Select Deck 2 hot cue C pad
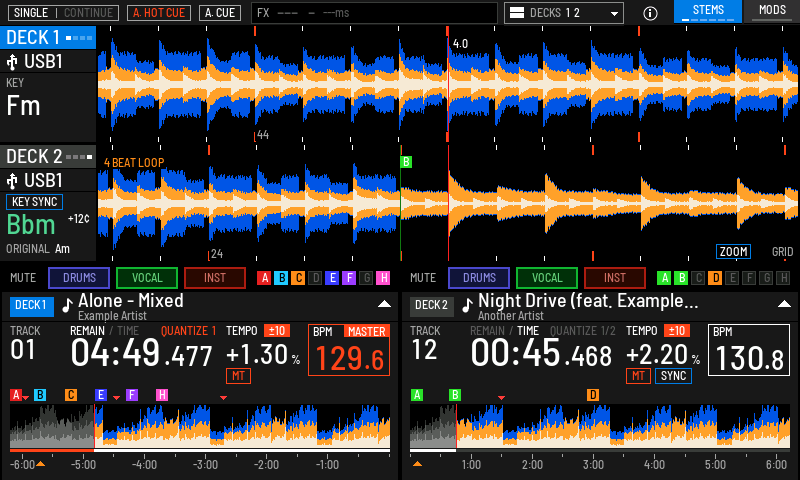The width and height of the screenshot is (800, 480). click(x=698, y=278)
